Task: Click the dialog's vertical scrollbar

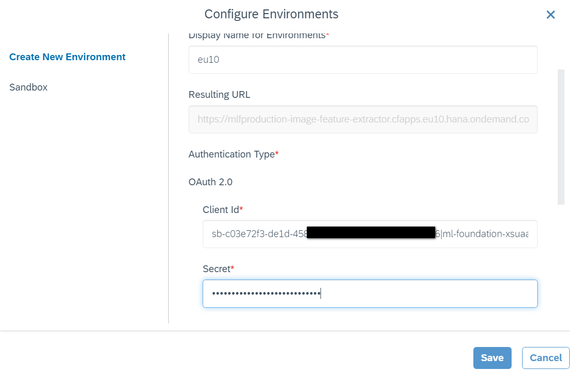Action: tap(561, 136)
